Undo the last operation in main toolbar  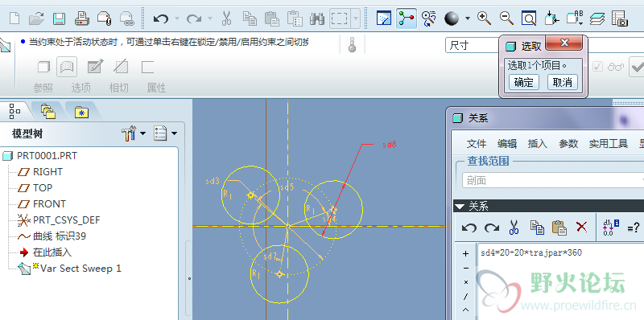click(160, 18)
